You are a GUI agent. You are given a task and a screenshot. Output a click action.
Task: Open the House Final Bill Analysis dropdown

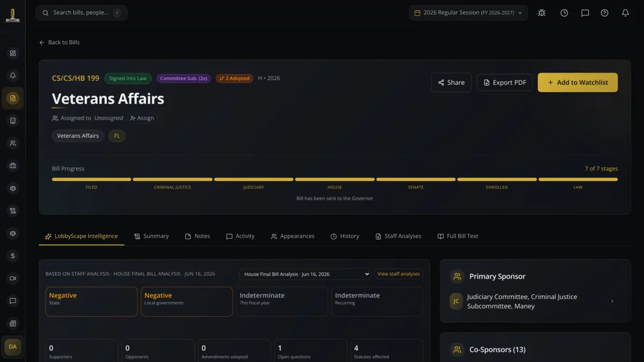(305, 274)
